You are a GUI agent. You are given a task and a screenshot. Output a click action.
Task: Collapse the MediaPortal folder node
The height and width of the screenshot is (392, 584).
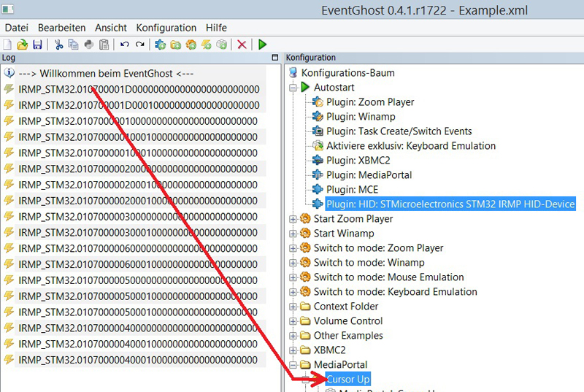point(293,365)
